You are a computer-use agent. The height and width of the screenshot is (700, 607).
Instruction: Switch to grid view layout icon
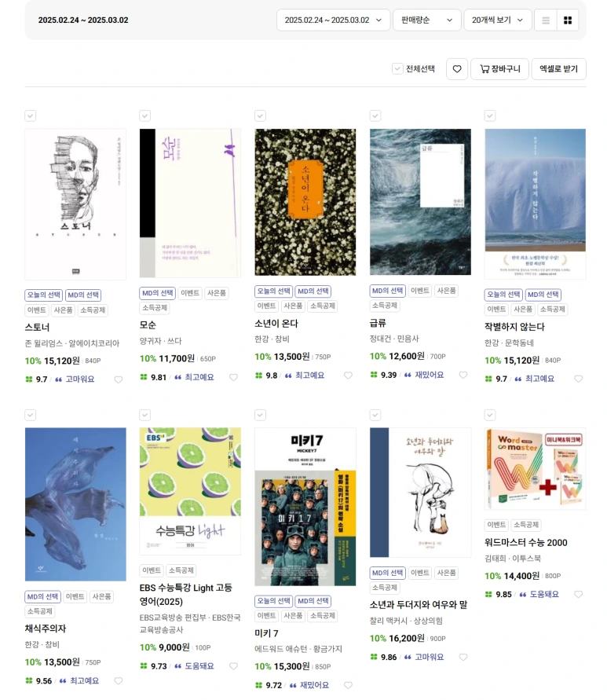click(x=568, y=20)
